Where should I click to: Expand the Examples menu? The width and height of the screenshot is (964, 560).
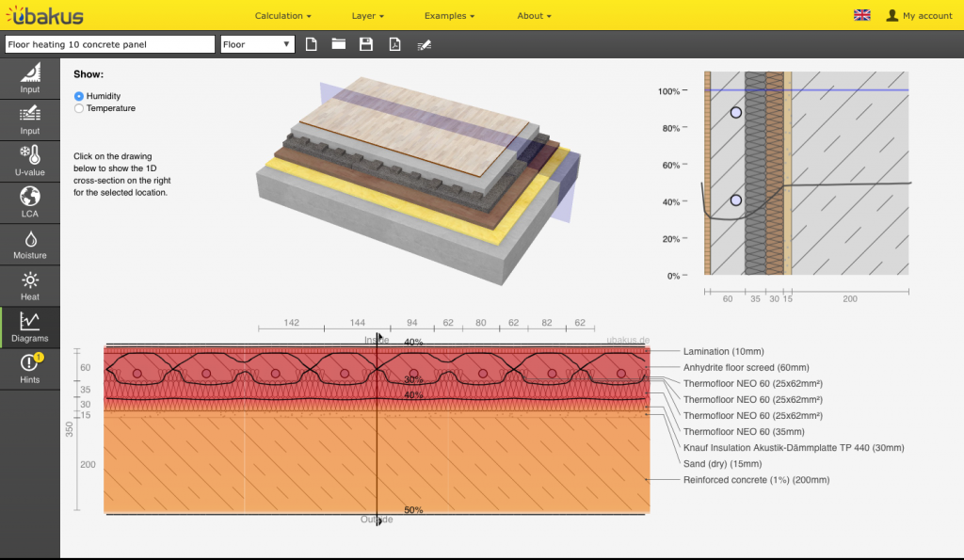(449, 16)
